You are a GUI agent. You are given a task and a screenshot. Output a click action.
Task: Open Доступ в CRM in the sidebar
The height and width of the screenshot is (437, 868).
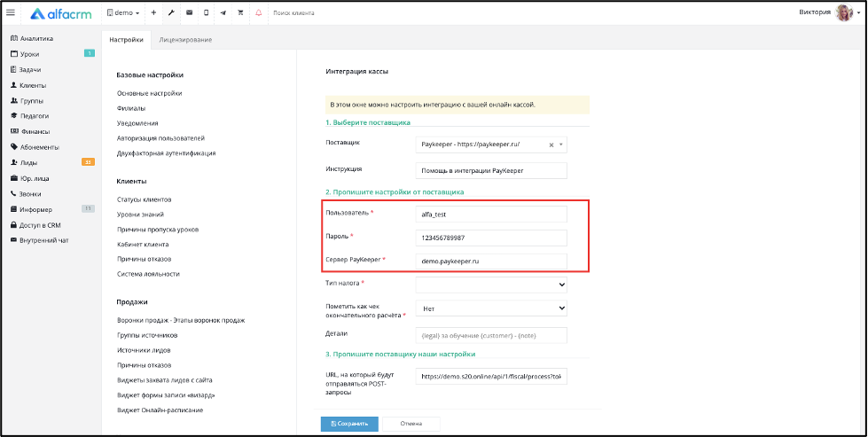click(36, 225)
